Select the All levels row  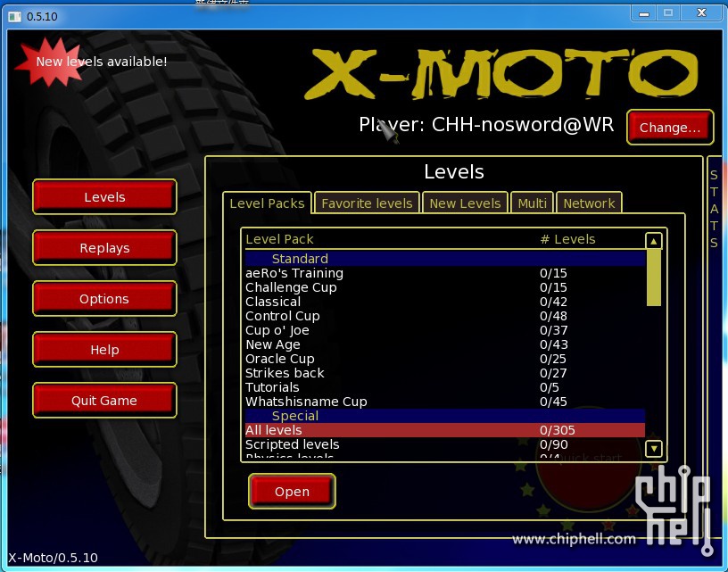pos(445,430)
